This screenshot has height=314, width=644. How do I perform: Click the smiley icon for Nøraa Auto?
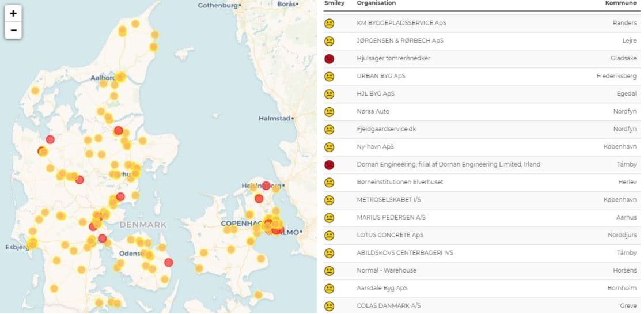[x=329, y=112]
